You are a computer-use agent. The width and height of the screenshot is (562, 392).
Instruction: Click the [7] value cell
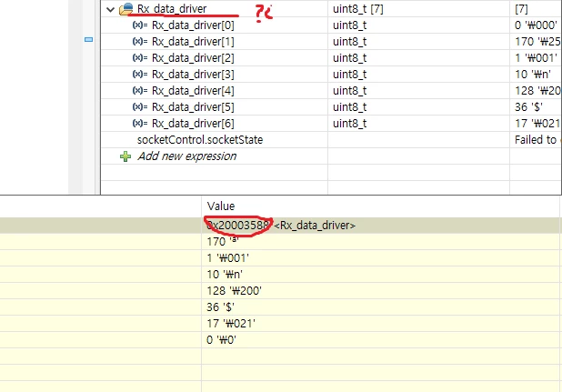coord(521,9)
